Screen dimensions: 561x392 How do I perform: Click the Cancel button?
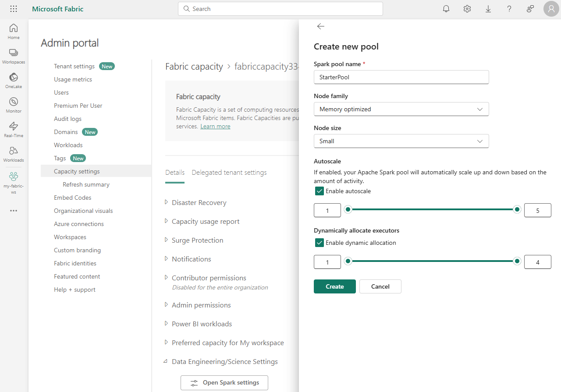point(380,286)
